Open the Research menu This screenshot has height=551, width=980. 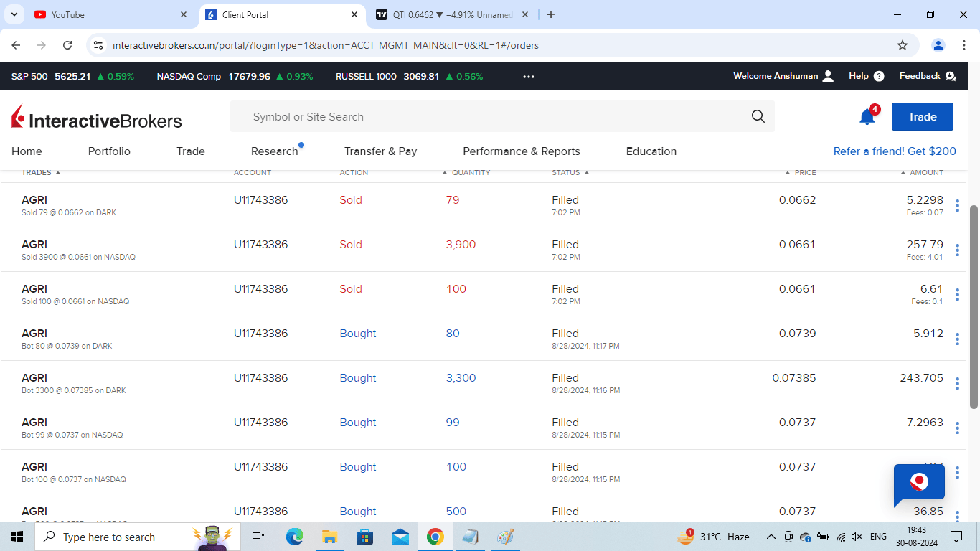click(275, 151)
